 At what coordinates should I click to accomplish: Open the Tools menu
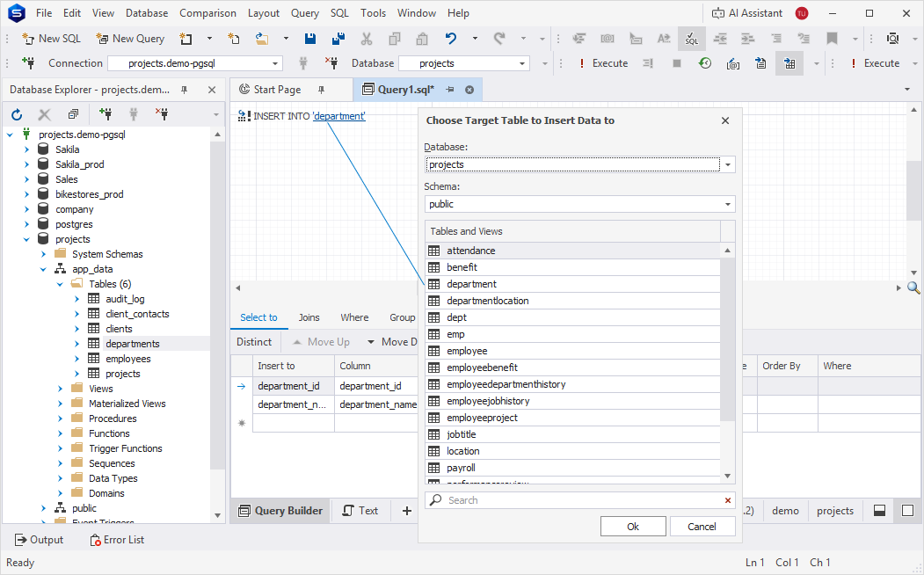(373, 13)
